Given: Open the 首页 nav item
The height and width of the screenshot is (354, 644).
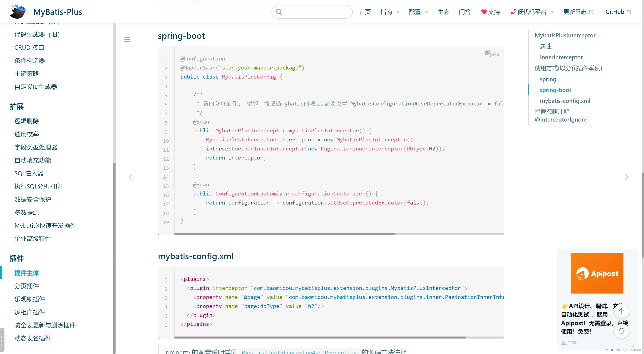Looking at the screenshot, I should tap(365, 12).
